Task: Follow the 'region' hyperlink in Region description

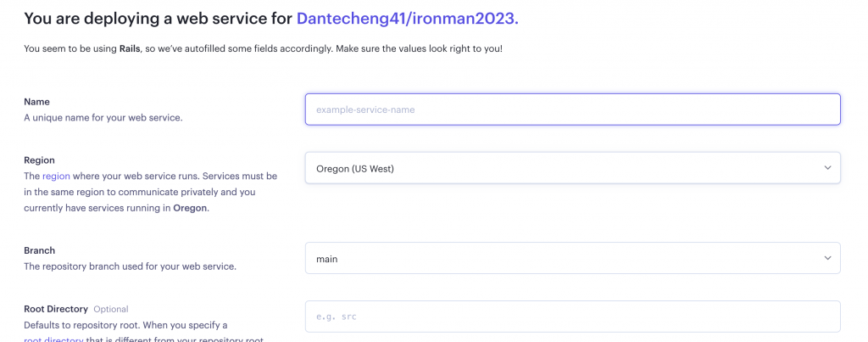Action: 56,176
